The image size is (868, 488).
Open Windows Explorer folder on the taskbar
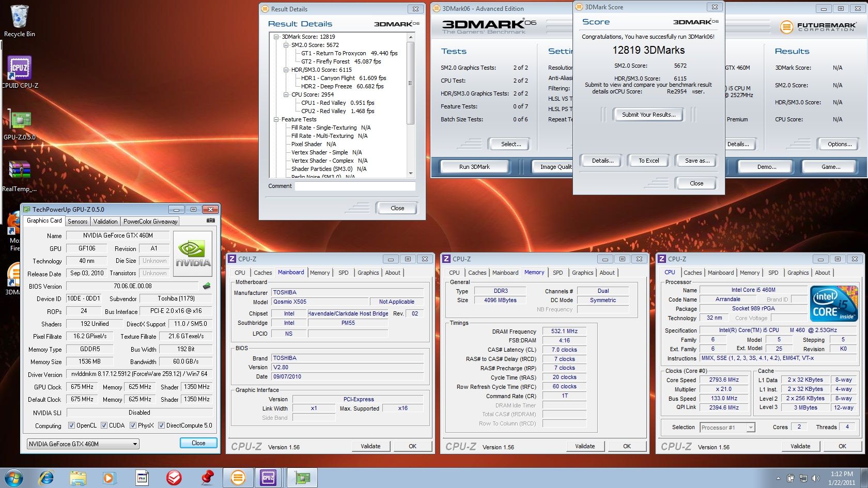[x=78, y=478]
